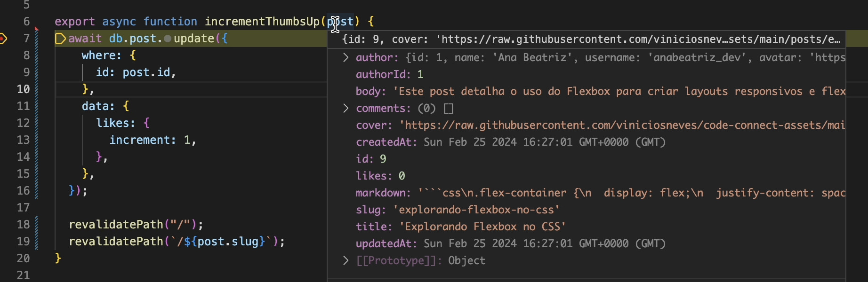Select the title 'Explorando Flexbox no CSS' row
The width and height of the screenshot is (868, 282).
(460, 227)
